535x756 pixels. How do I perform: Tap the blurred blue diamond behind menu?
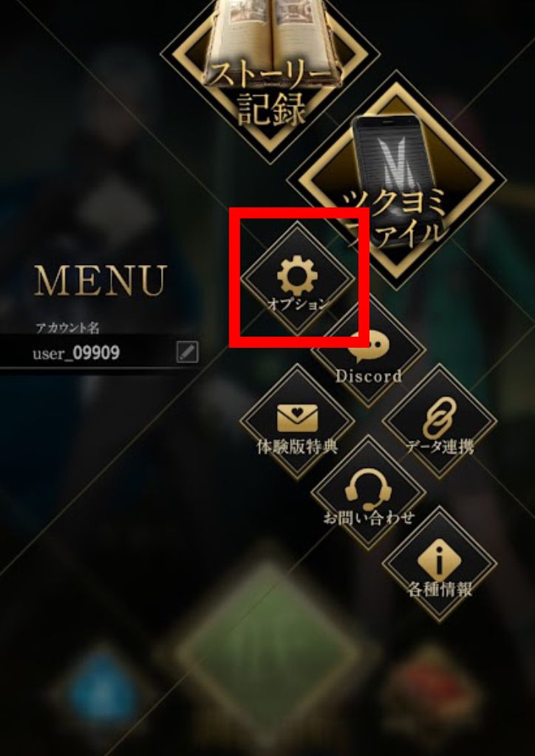coord(102,691)
